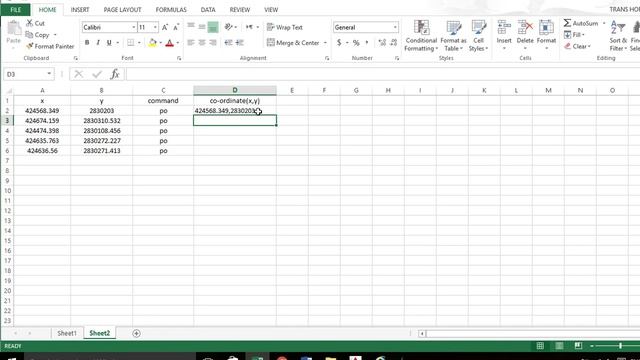Open Format as Table gallery
Viewport: 640px width, 360px height.
point(453,36)
